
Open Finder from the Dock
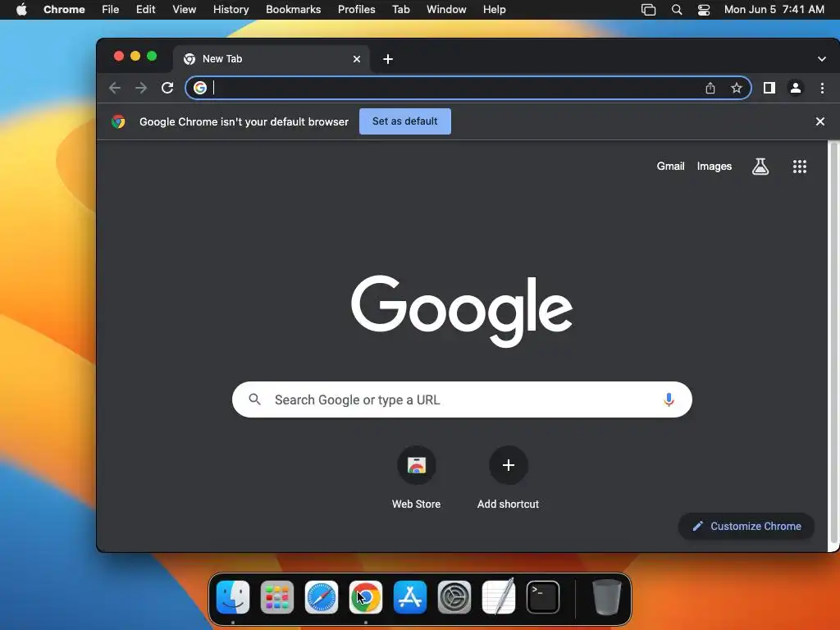tap(233, 597)
